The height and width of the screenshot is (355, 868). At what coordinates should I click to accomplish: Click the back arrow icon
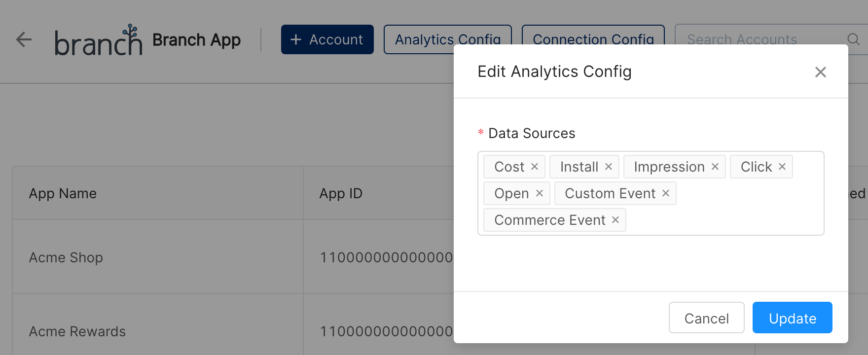24,39
